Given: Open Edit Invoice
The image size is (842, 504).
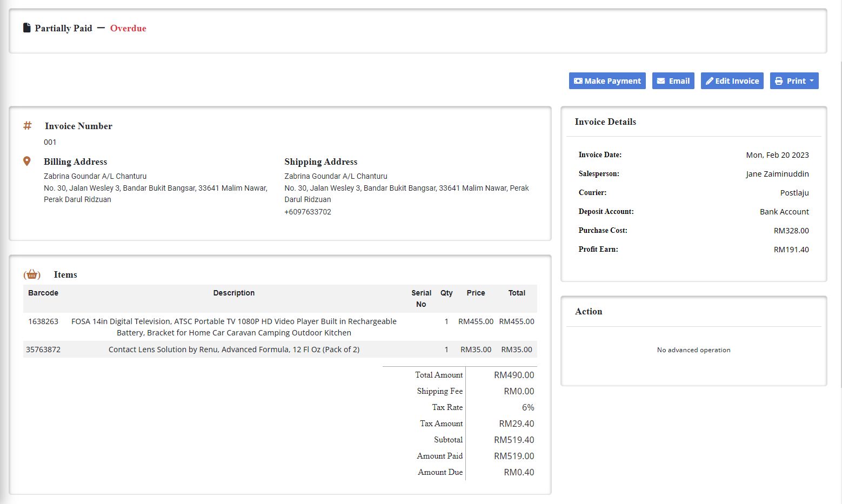Looking at the screenshot, I should coord(732,81).
